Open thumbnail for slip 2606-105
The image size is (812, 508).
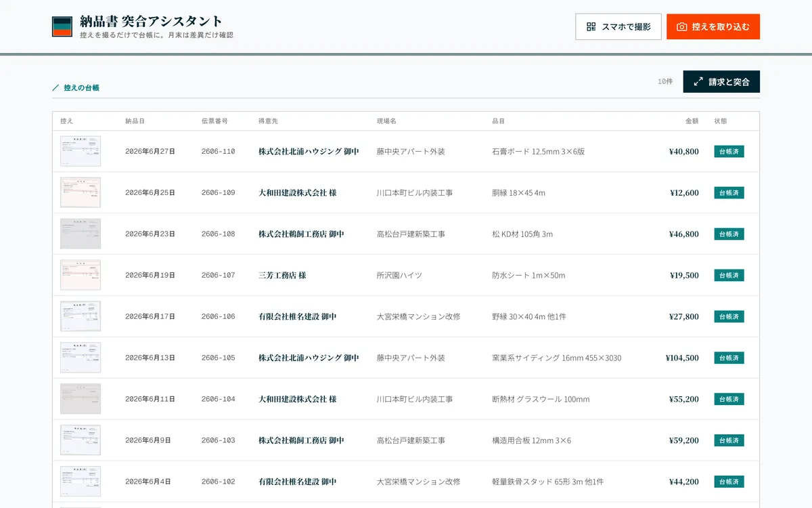pos(81,358)
